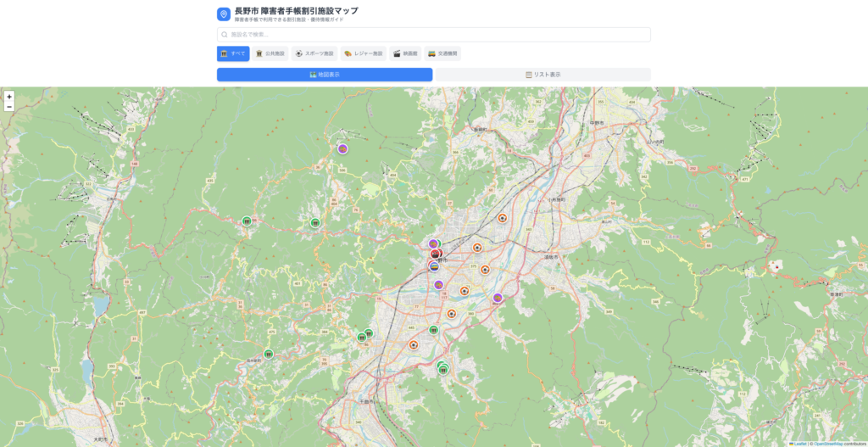This screenshot has height=447, width=868.
Task: Switch to 地図表示 tab
Action: pyautogui.click(x=325, y=75)
